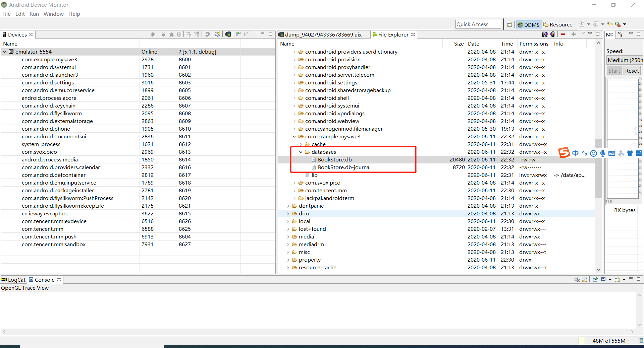This screenshot has width=644, height=348.
Task: Toggle punctuation mode in Sogou bar
Action: coord(585,153)
